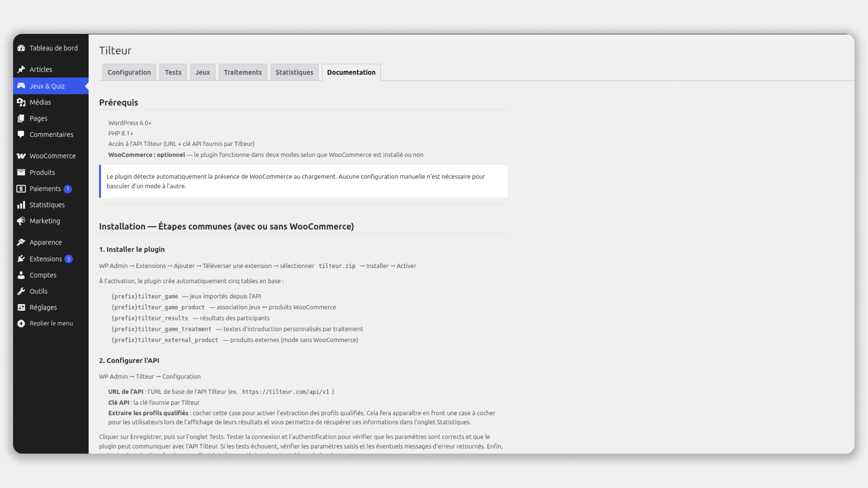
Task: Click the https://tilteur.com/api/v1 example URL
Action: 286,392
